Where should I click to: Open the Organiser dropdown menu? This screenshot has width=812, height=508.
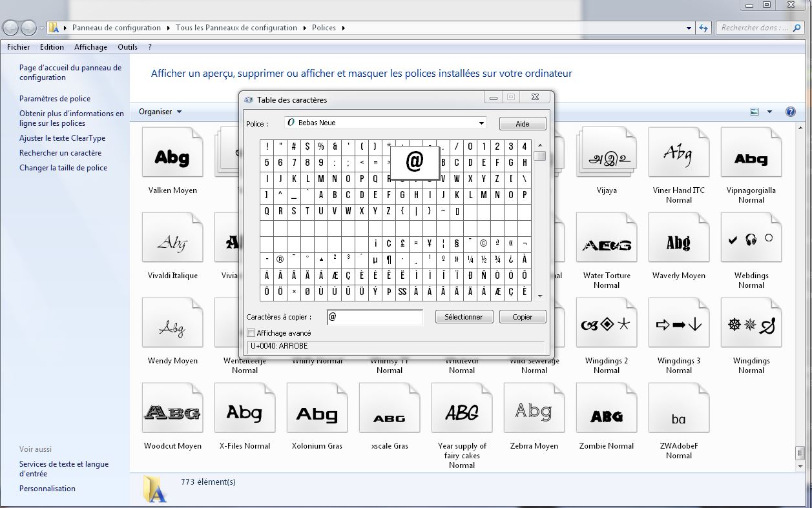pos(160,112)
